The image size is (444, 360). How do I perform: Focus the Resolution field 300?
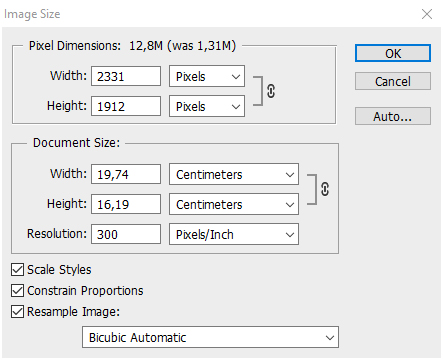(126, 234)
